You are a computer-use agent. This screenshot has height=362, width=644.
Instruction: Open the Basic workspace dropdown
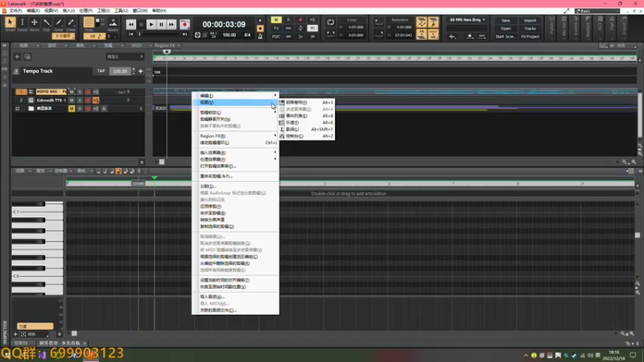pos(597,11)
